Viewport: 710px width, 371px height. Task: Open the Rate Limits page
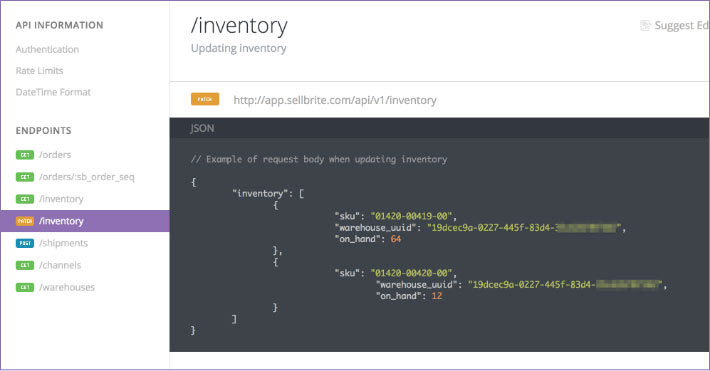tap(39, 71)
